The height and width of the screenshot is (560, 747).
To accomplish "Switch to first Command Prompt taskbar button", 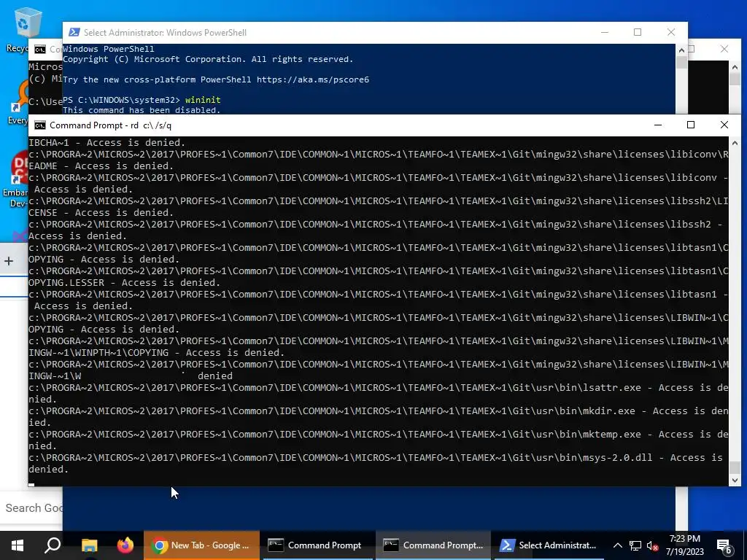I will pyautogui.click(x=317, y=545).
